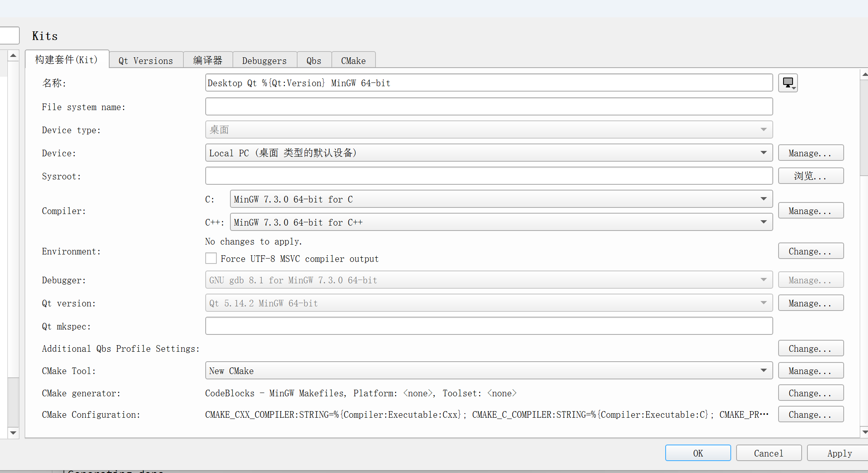Click the kit icon button beside name
The image size is (868, 473).
pos(788,83)
